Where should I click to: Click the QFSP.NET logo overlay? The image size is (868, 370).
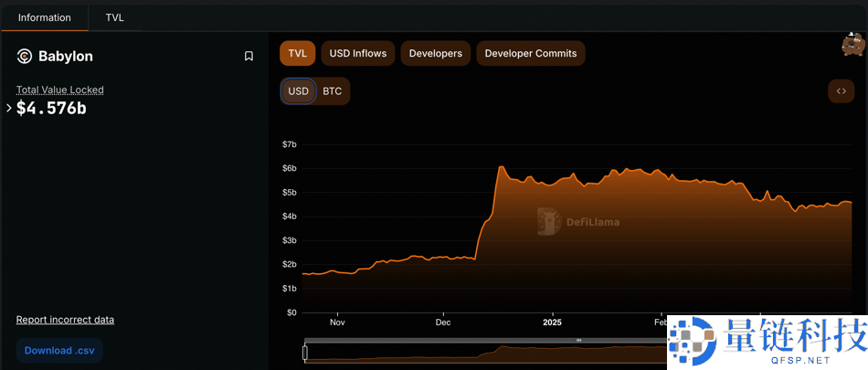point(767,343)
